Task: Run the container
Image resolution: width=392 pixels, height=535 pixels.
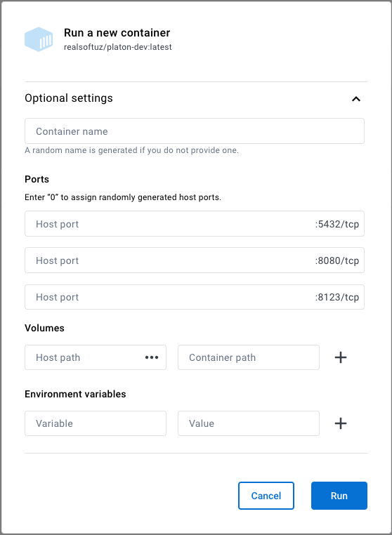Action: (x=339, y=496)
